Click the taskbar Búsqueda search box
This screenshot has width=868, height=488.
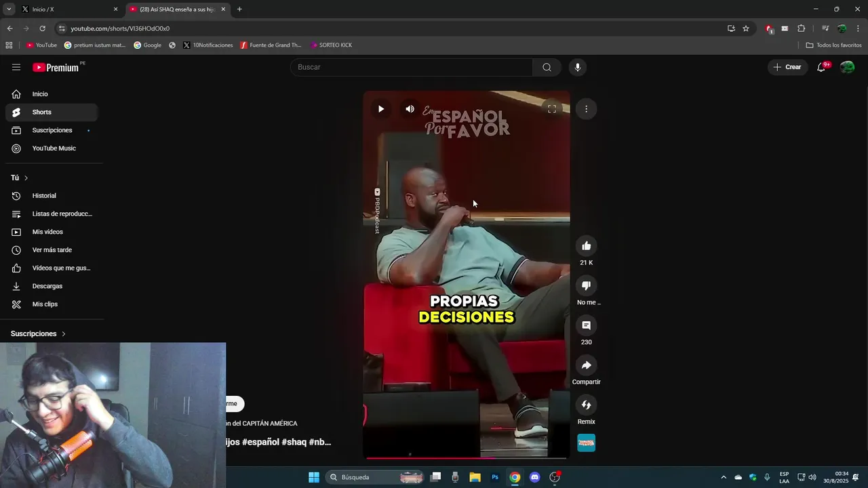375,477
